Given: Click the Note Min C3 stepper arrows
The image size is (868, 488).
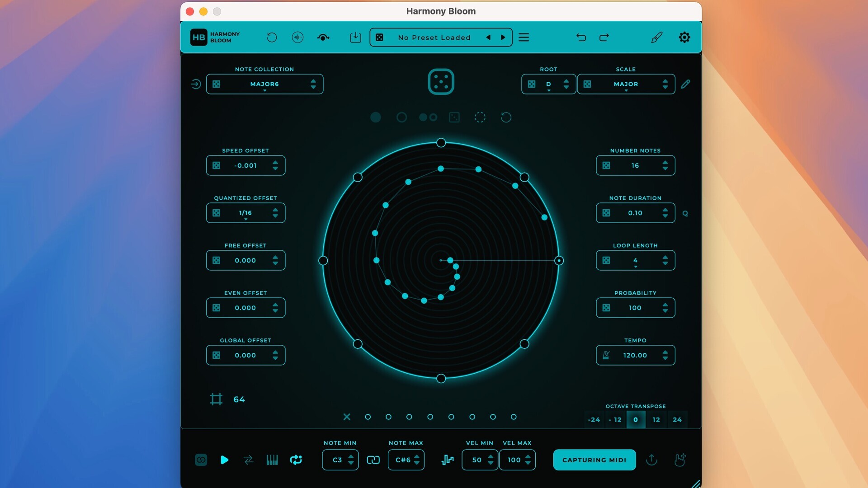Looking at the screenshot, I should point(351,460).
